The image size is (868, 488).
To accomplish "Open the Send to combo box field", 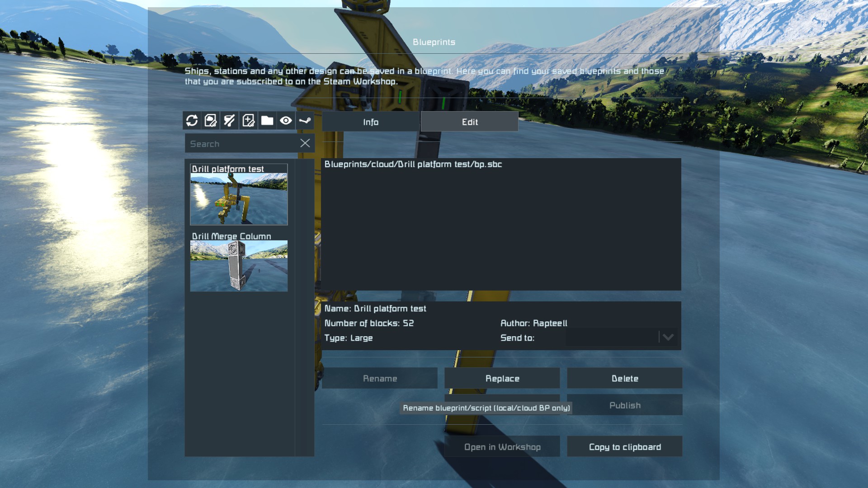I will 612,337.
